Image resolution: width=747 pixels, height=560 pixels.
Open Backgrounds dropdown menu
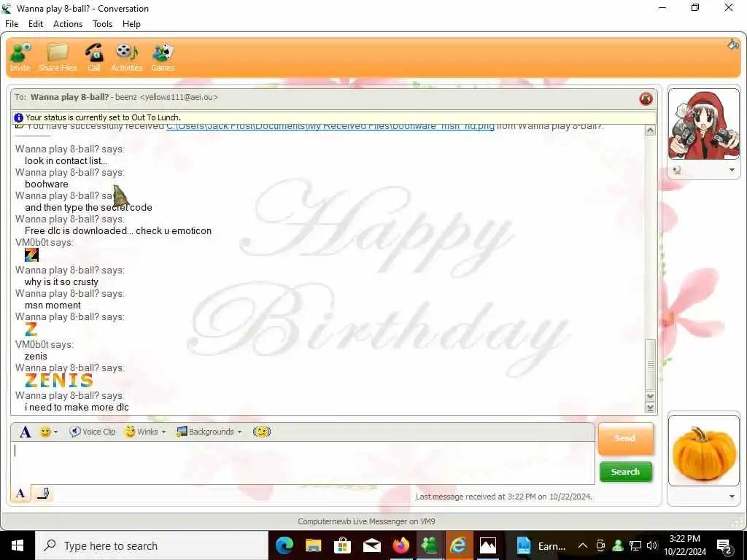tap(209, 432)
